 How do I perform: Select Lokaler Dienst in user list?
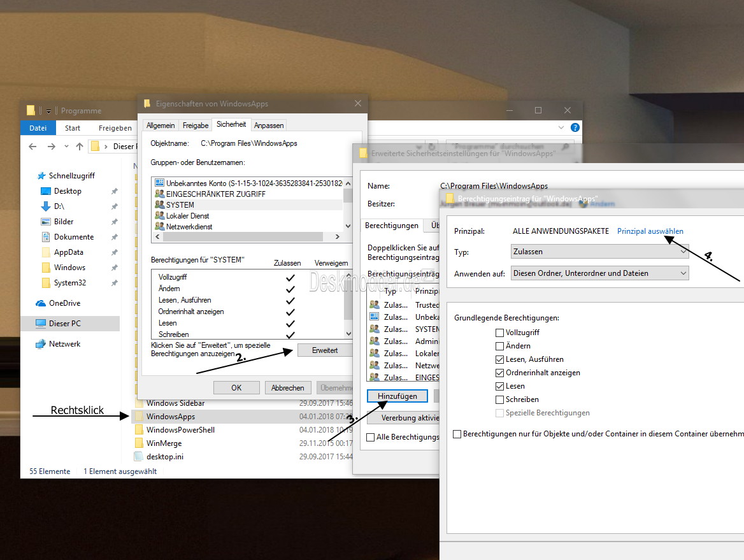[187, 216]
